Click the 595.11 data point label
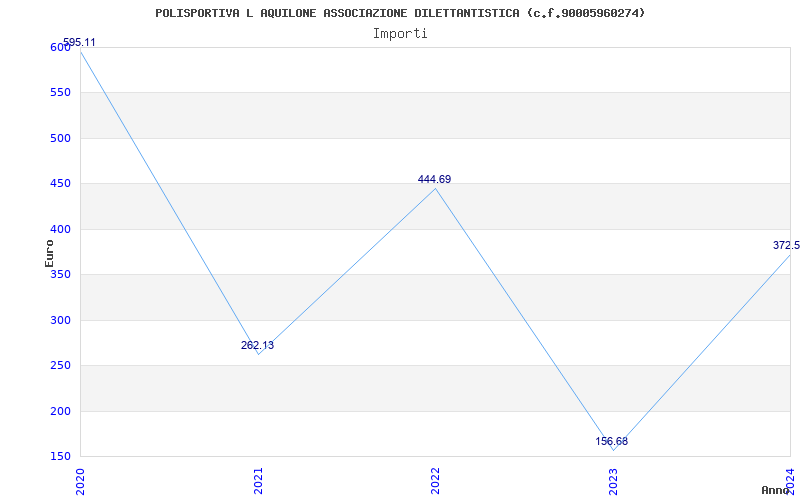The height and width of the screenshot is (500, 800). 79,42
